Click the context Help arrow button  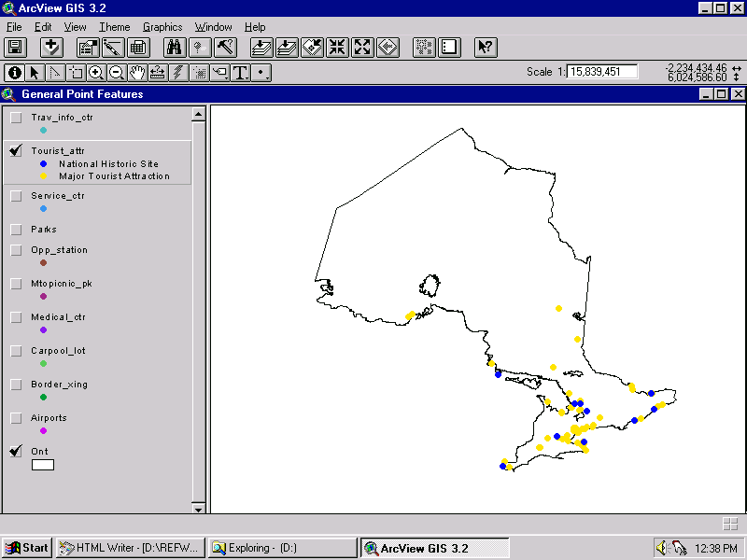(x=486, y=48)
